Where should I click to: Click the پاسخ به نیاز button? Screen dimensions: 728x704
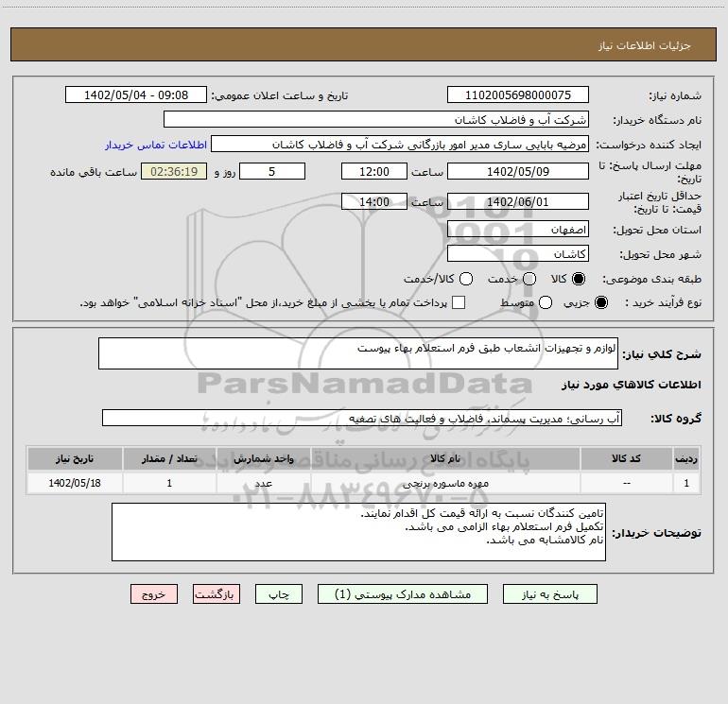[549, 594]
